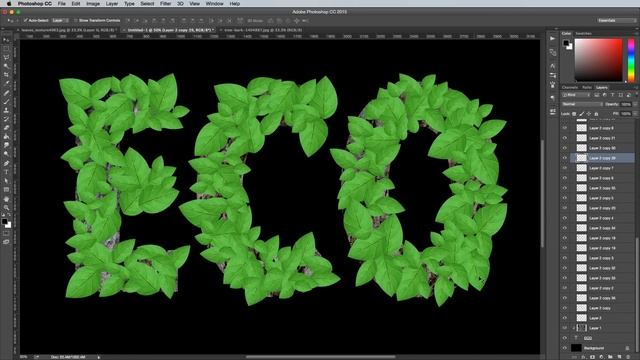Select the Hand tool
640x360 pixels.
[6, 199]
